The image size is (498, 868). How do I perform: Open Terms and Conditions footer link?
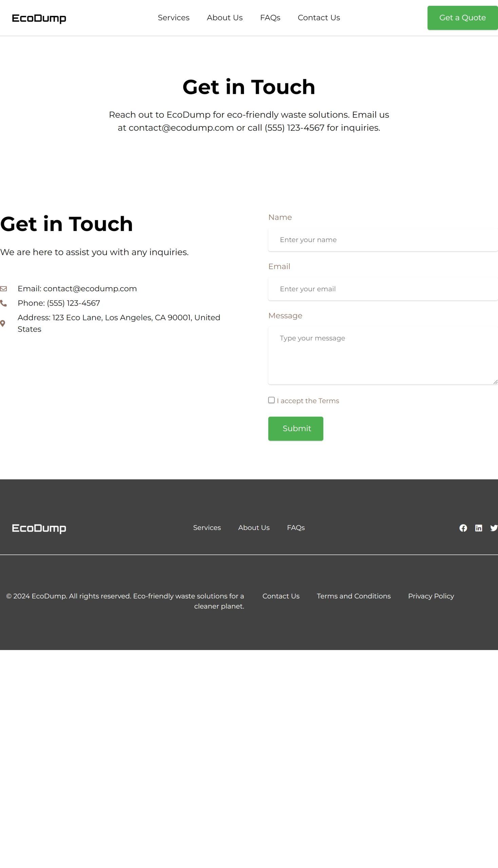pos(353,596)
